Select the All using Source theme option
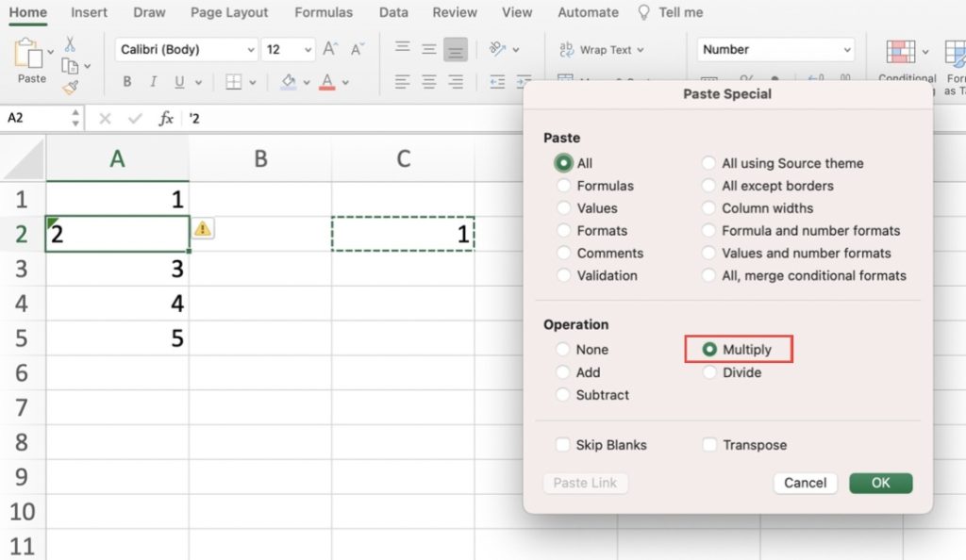The width and height of the screenshot is (966, 560). [708, 163]
